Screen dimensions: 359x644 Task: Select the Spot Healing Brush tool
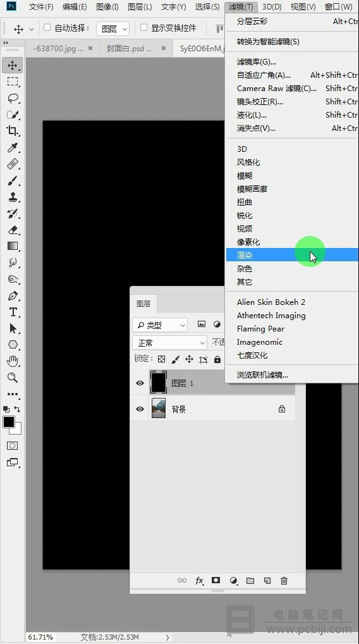click(x=12, y=164)
